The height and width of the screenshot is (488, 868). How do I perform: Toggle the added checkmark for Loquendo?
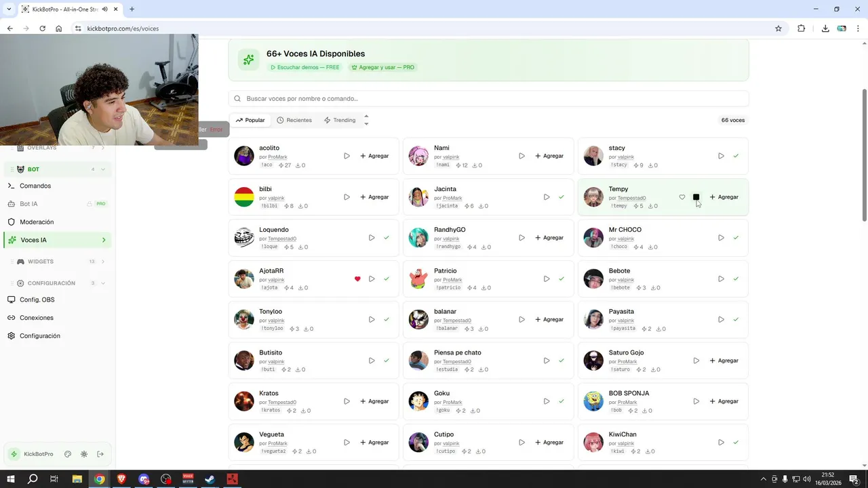click(387, 238)
